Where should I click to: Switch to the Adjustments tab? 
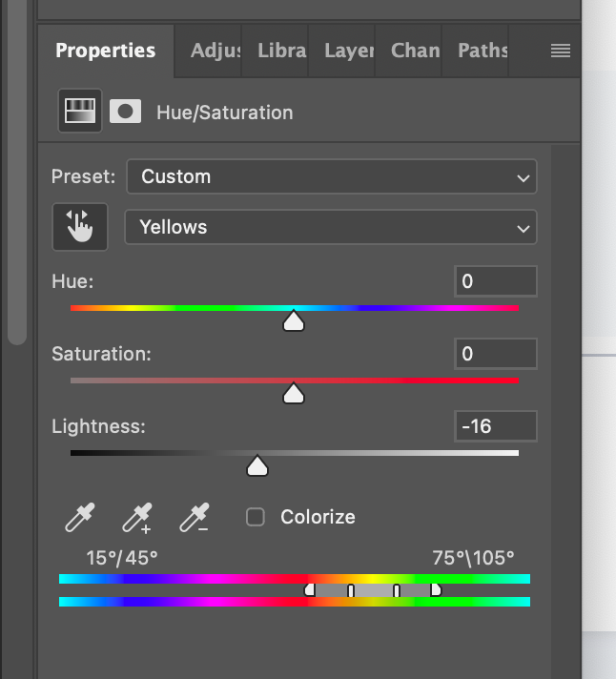point(216,51)
